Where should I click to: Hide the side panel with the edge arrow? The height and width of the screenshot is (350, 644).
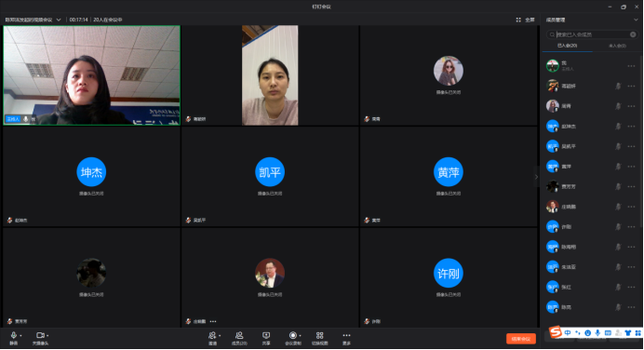pyautogui.click(x=536, y=177)
